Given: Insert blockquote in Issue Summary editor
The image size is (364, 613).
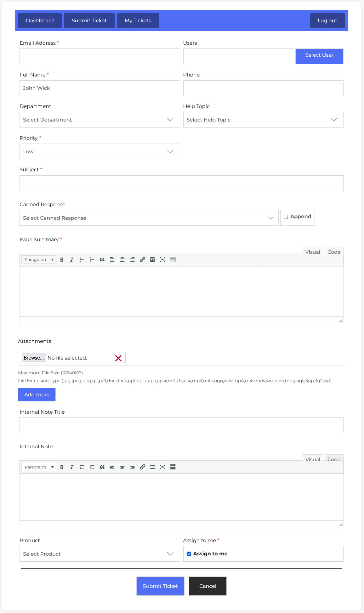Looking at the screenshot, I should tap(102, 260).
